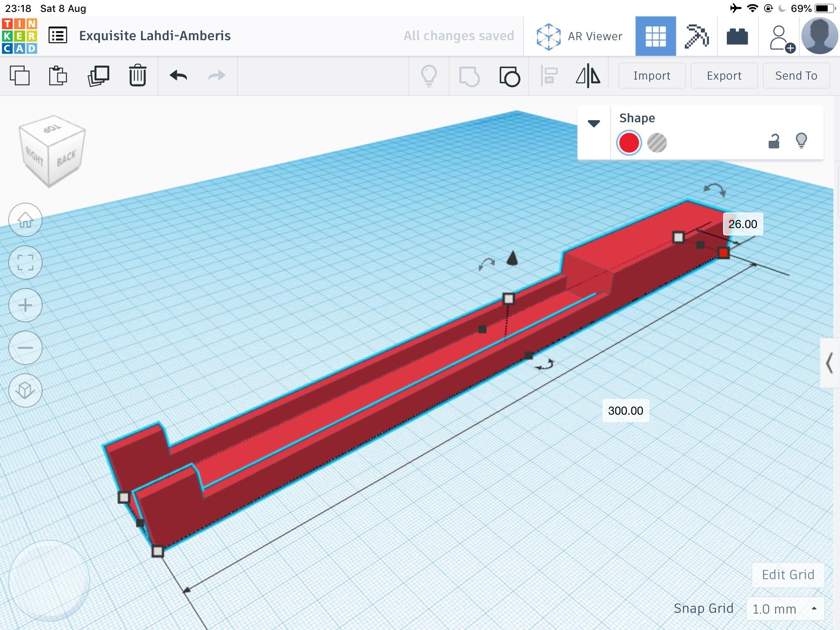Image resolution: width=840 pixels, height=630 pixels.
Task: Toggle the shape lock icon
Action: (x=774, y=142)
